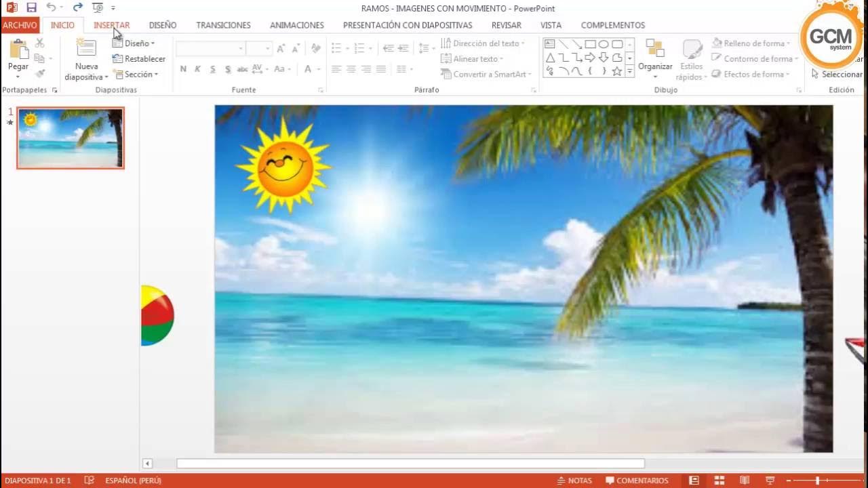This screenshot has width=868, height=488.
Task: Open the Organizar dropdown
Action: click(x=655, y=59)
